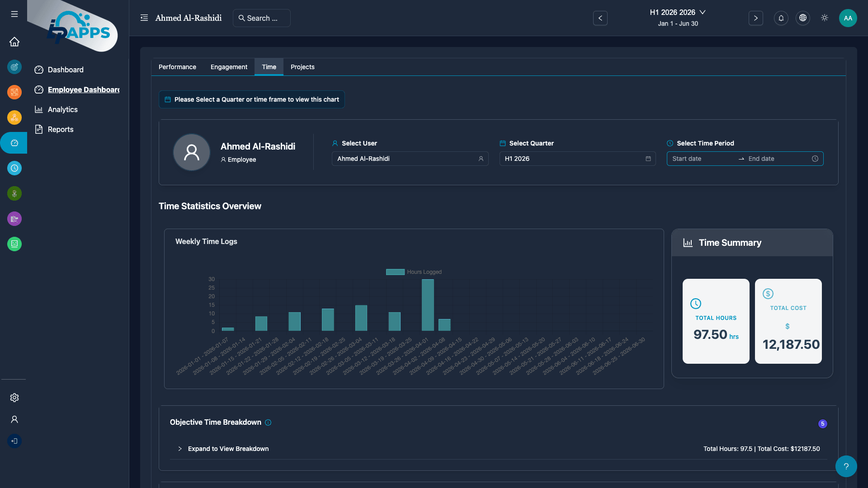Click the hamburger menu to collapse sidebar
This screenshot has height=488, width=868.
[14, 14]
